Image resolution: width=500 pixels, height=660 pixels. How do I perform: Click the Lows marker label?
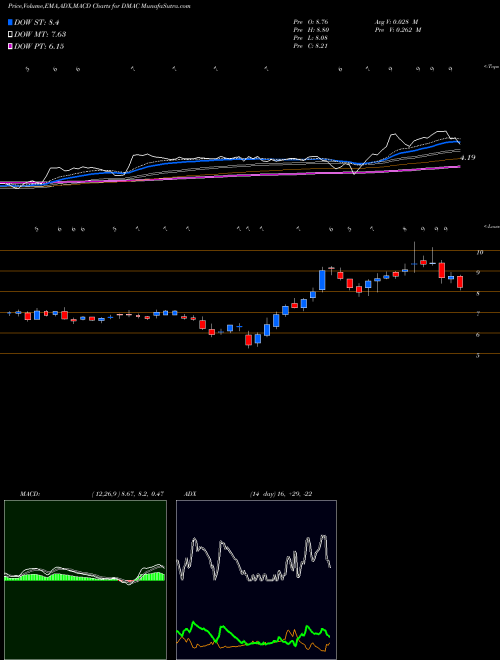(x=492, y=226)
